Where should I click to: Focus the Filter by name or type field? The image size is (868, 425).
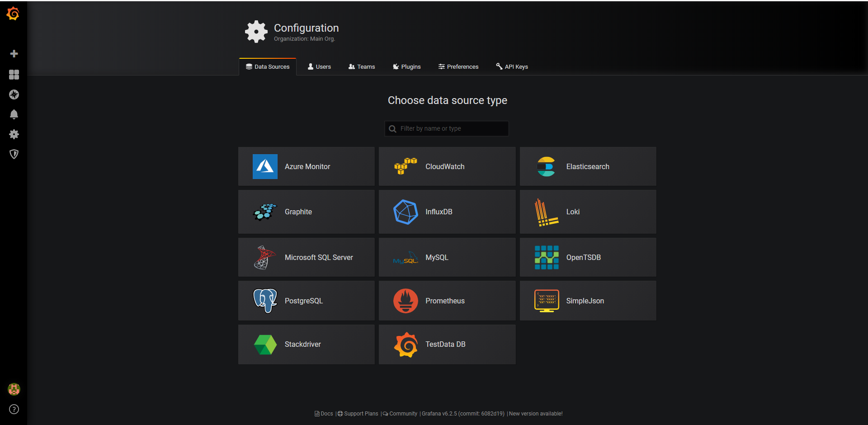[x=447, y=128]
